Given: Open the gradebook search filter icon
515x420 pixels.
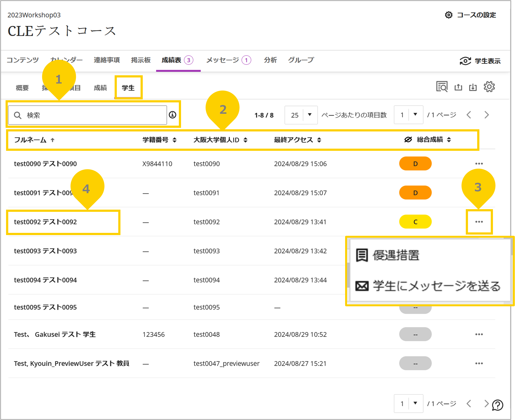Looking at the screenshot, I should pyautogui.click(x=442, y=87).
